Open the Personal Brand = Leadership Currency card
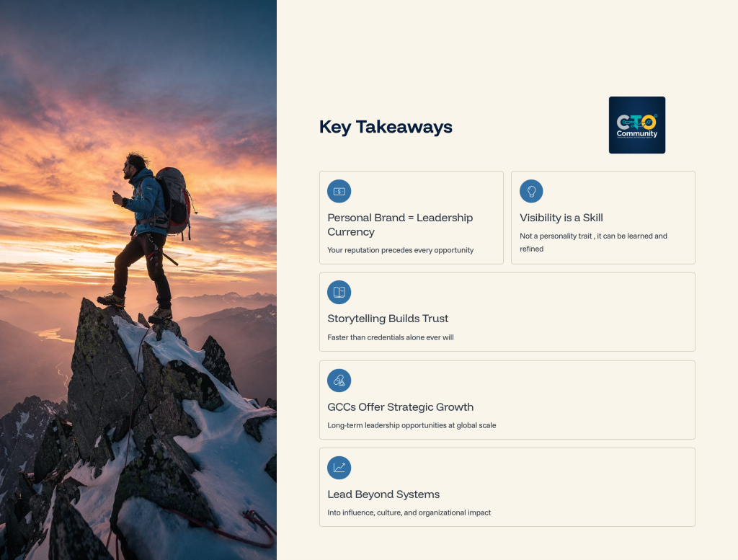 [411, 217]
